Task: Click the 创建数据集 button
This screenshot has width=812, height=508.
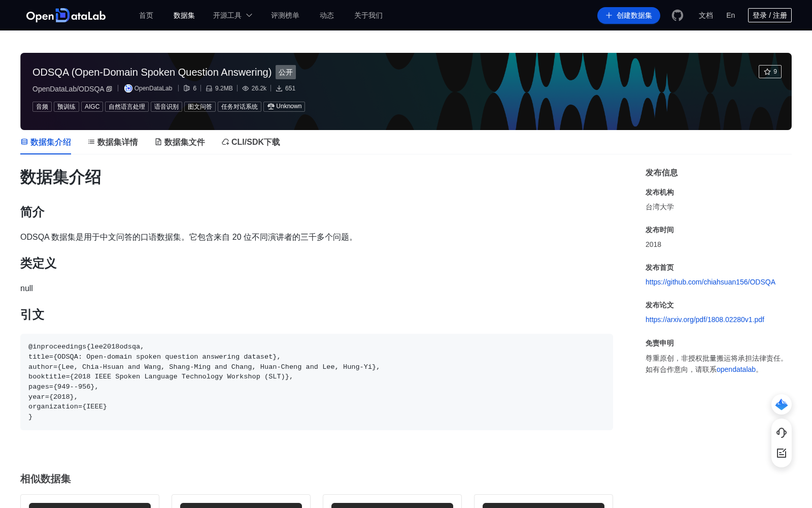Action: (629, 15)
